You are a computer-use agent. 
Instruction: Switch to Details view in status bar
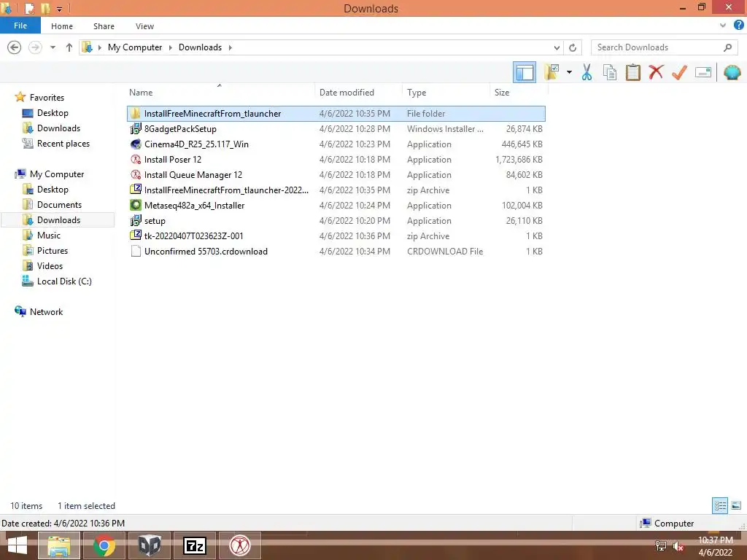tap(720, 505)
